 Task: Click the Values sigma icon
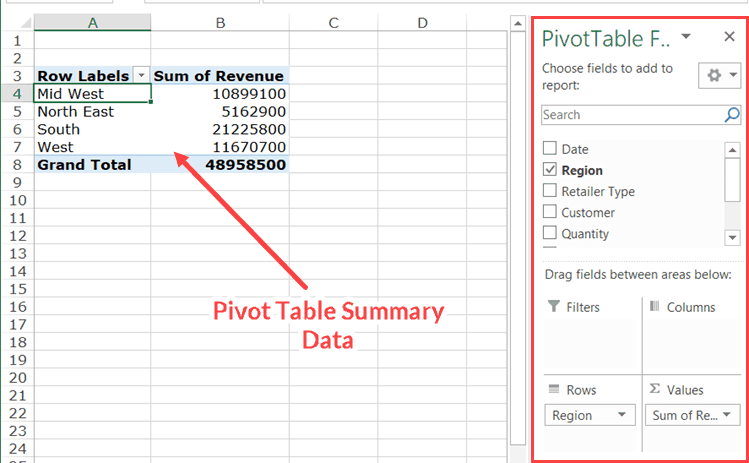[654, 390]
